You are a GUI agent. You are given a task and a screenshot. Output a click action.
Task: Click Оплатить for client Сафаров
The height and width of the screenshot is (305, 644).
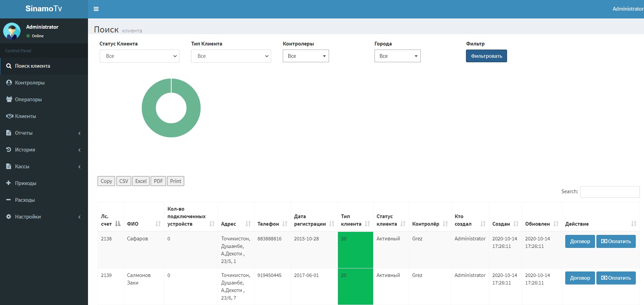click(616, 241)
